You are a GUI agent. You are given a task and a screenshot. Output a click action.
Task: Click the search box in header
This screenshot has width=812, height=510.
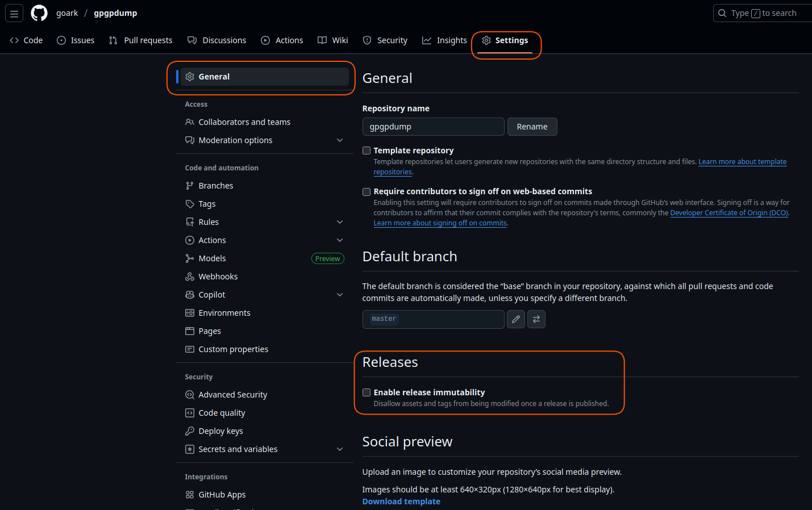[763, 13]
